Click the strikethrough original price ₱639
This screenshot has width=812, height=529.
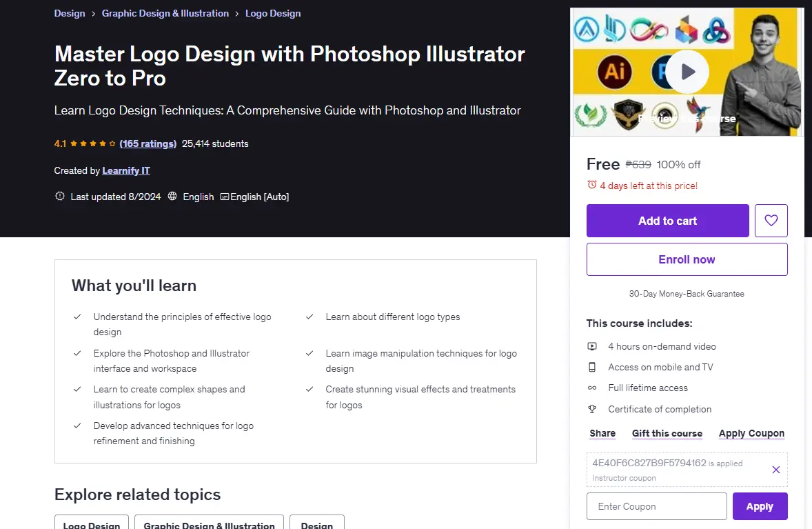[x=638, y=165]
